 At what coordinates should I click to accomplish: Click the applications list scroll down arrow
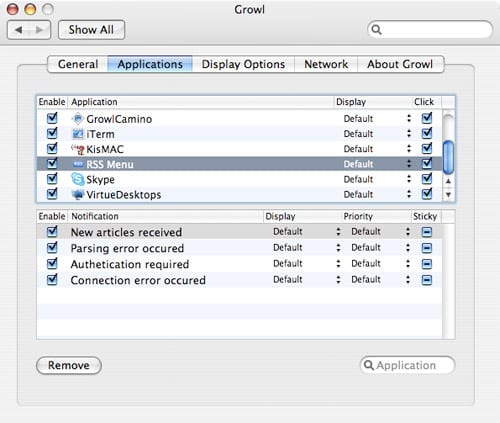pos(448,195)
